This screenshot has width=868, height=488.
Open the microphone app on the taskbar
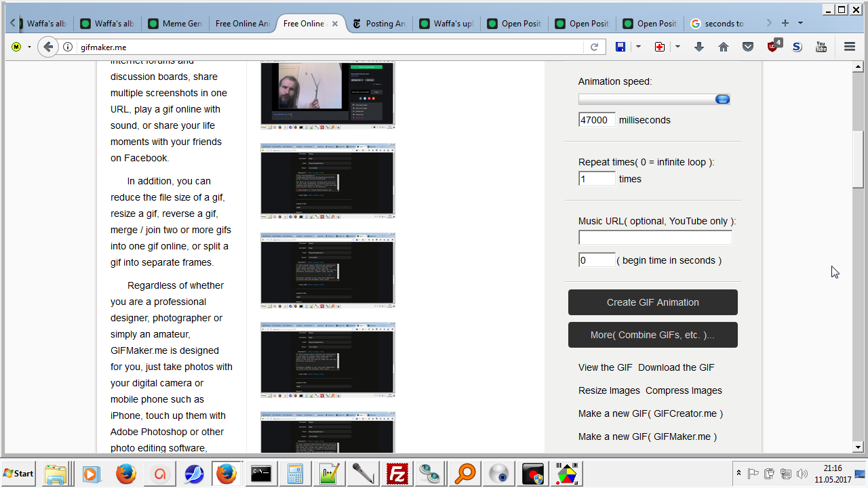point(363,473)
